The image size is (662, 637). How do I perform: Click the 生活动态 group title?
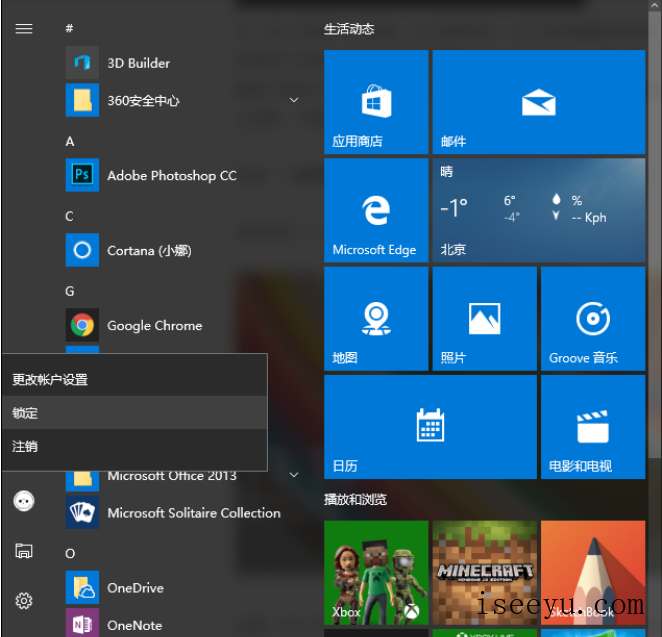click(x=349, y=29)
